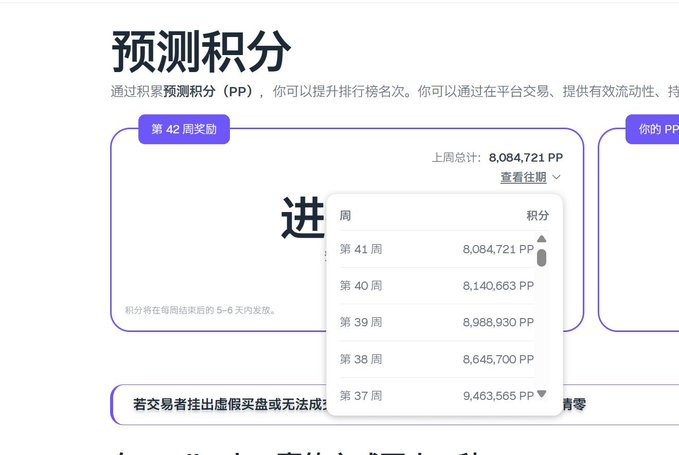Open the 查看往期 past weeks link
Viewport: 679px width, 455px height.
pos(523,177)
